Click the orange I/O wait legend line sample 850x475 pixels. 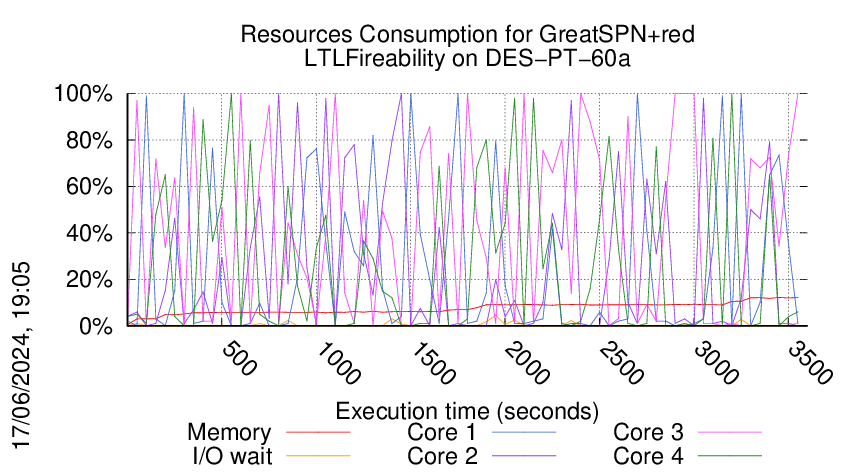[318, 456]
